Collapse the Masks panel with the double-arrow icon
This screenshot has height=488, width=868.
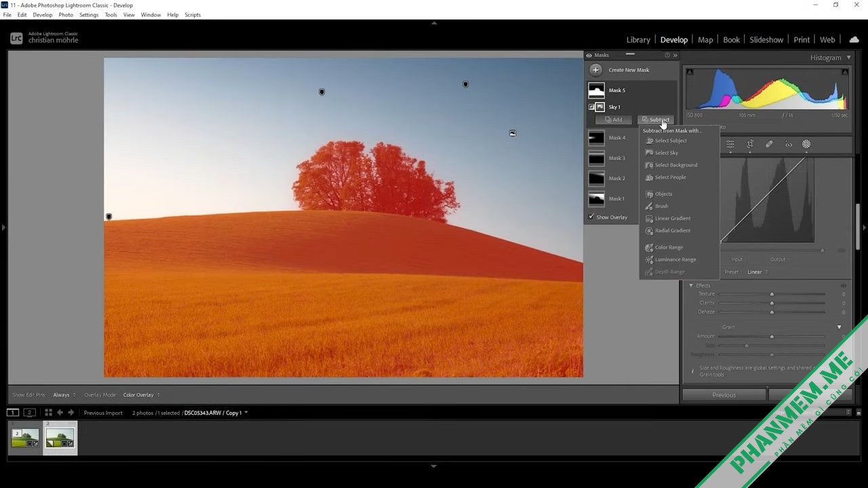675,56
